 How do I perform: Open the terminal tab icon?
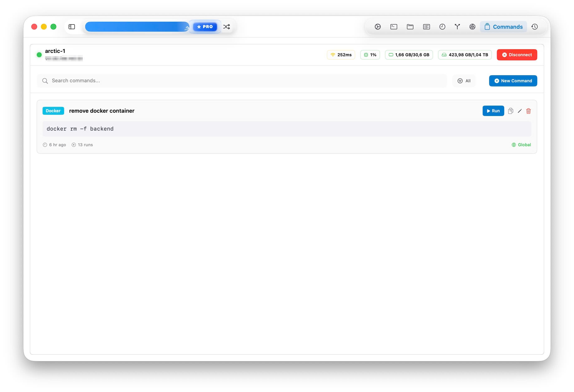pyautogui.click(x=394, y=27)
